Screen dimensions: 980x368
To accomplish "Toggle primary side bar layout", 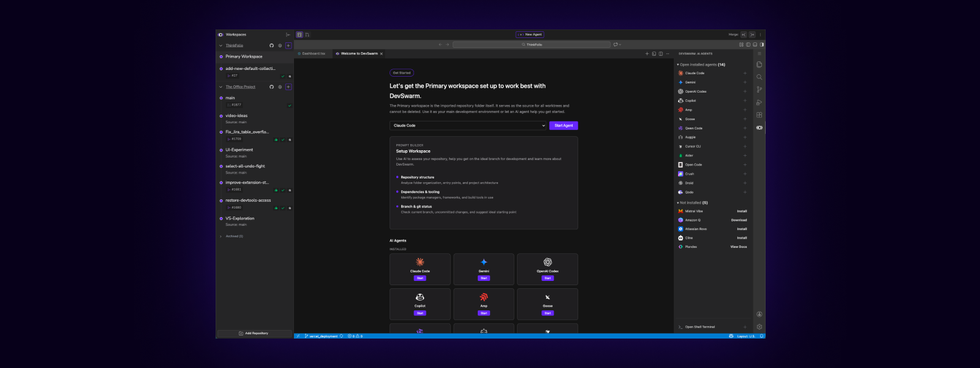I will pos(748,44).
